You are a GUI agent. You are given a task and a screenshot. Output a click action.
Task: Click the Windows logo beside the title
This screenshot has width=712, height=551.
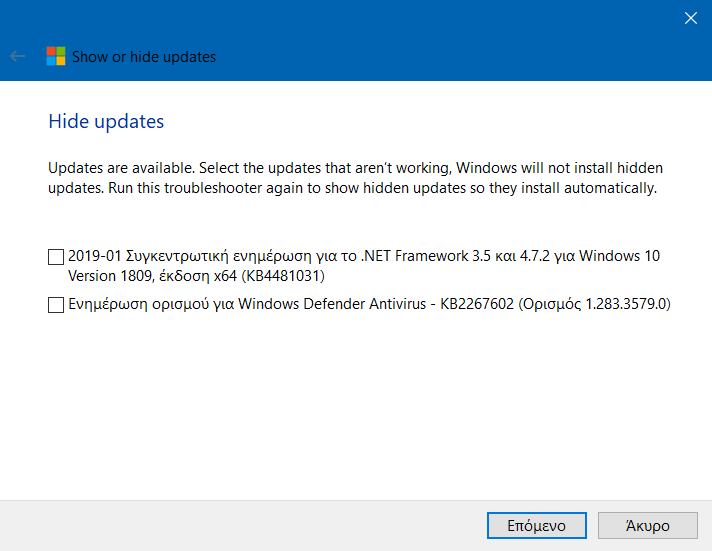[x=56, y=56]
